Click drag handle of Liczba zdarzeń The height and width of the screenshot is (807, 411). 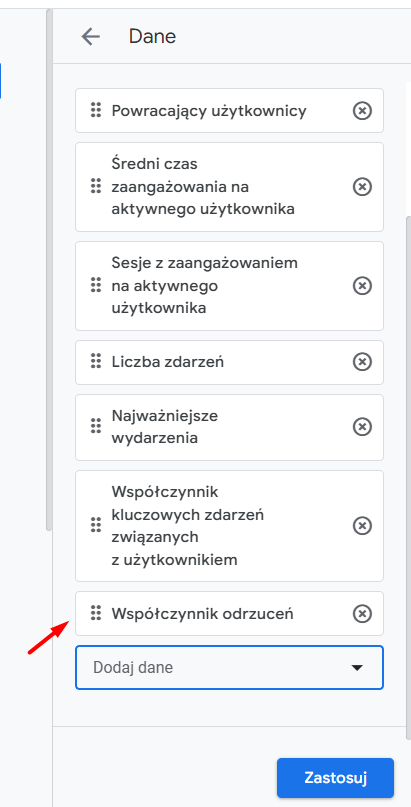pos(96,361)
